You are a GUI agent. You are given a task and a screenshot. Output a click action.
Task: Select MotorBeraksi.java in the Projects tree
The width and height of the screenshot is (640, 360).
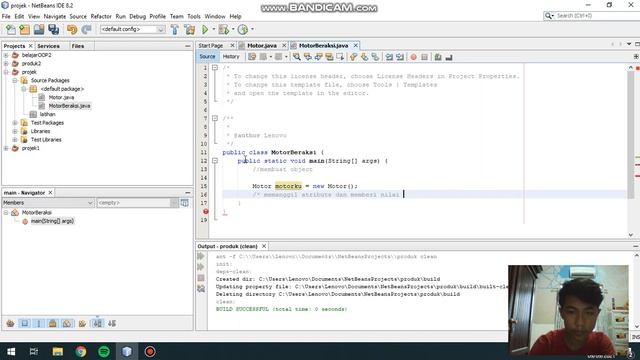pos(69,106)
